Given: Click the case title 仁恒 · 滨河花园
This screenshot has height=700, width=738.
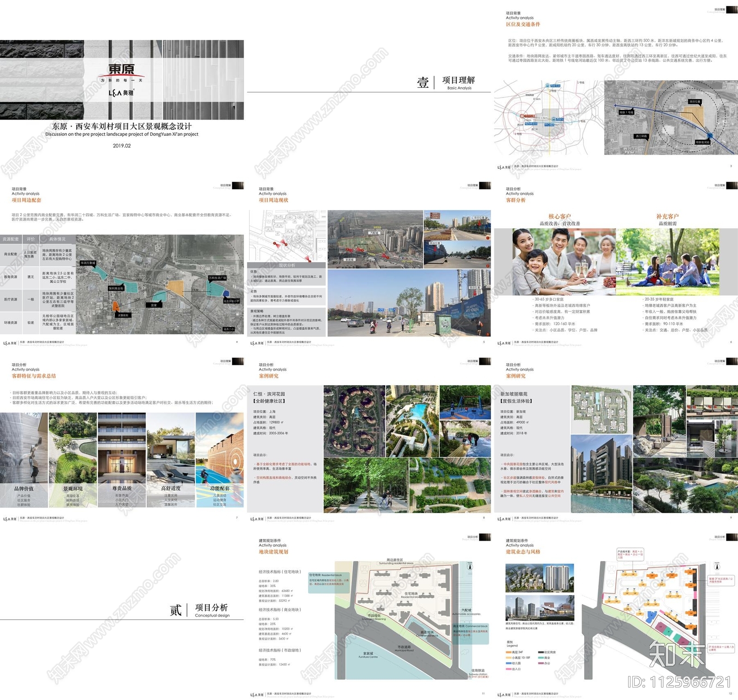Looking at the screenshot, I should click(x=269, y=394).
